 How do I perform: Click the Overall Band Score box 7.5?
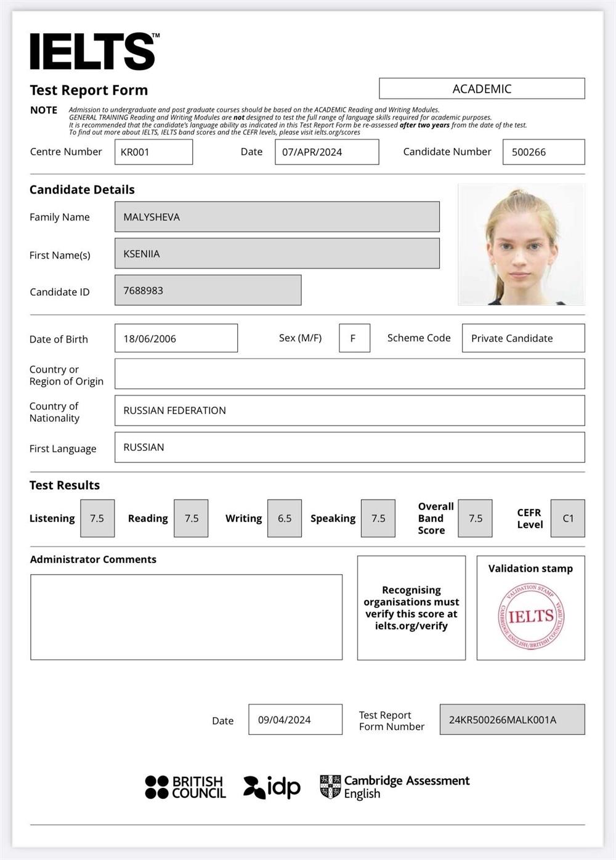click(x=475, y=518)
